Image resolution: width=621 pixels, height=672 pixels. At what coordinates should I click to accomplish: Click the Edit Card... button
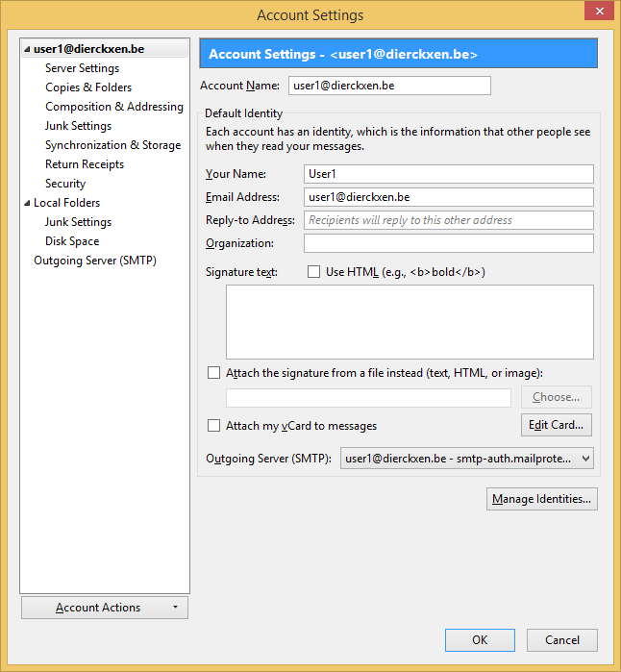point(557,425)
